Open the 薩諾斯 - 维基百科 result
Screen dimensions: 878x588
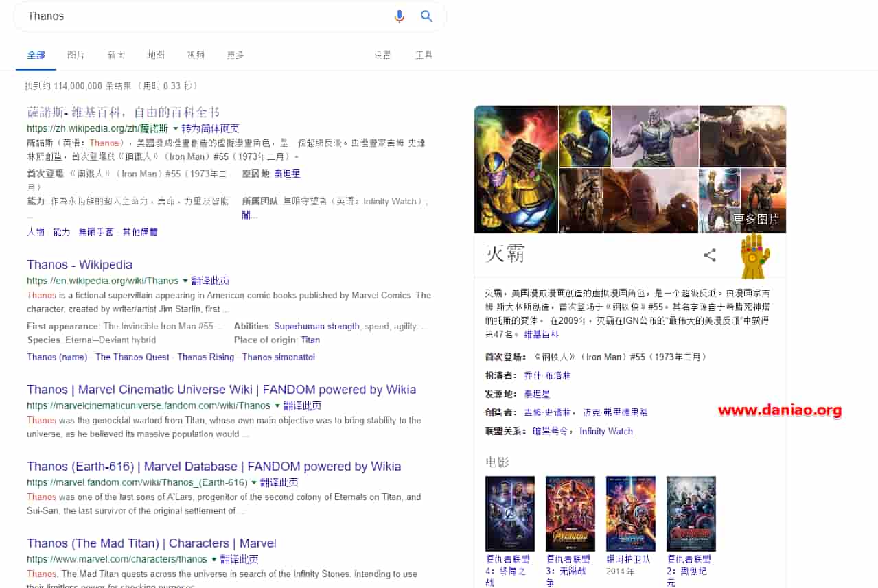pyautogui.click(x=124, y=112)
